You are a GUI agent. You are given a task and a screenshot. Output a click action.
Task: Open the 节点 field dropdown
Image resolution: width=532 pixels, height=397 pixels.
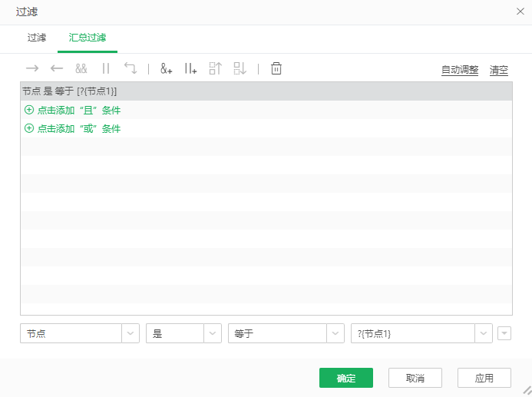[131, 333]
